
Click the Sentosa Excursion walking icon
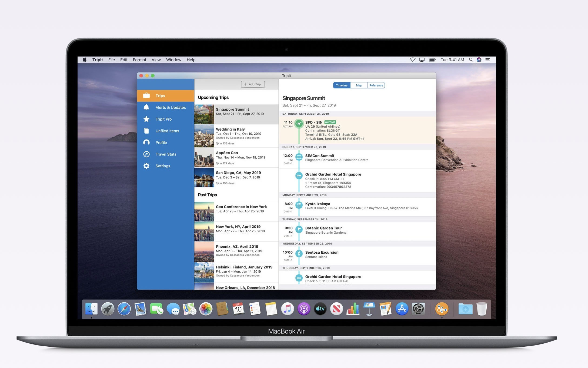pos(299,254)
